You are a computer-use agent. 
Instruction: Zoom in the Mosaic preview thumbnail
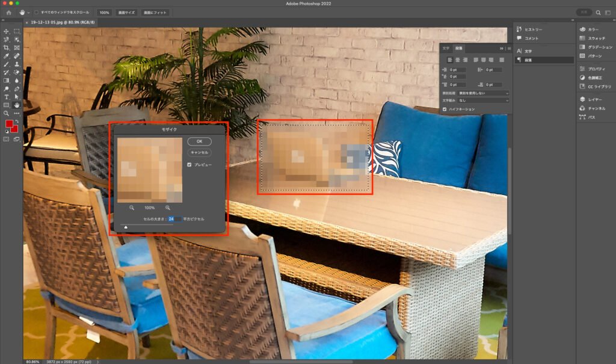pos(167,207)
